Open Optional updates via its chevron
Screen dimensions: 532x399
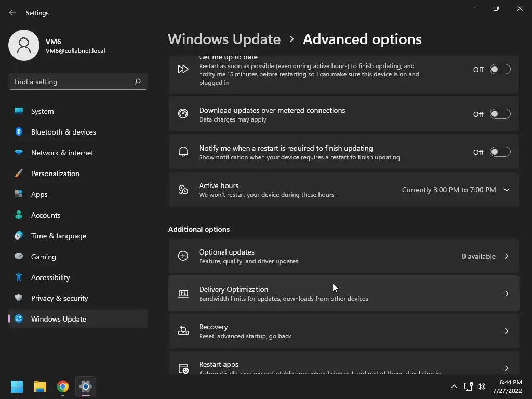point(506,256)
